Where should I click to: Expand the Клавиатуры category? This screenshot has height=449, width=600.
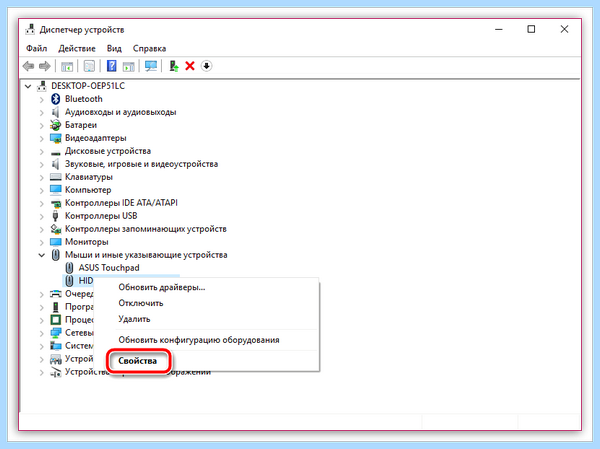(42, 178)
